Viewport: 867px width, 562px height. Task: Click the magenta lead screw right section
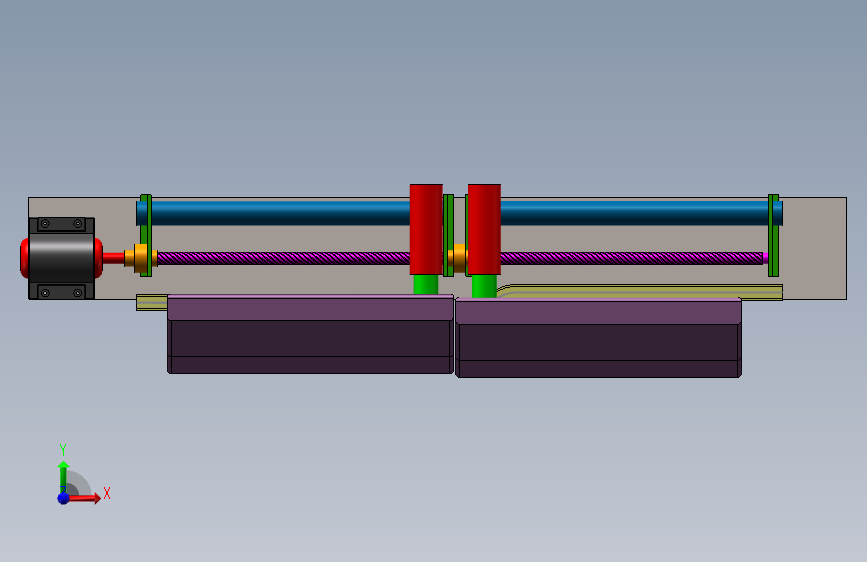[631, 258]
